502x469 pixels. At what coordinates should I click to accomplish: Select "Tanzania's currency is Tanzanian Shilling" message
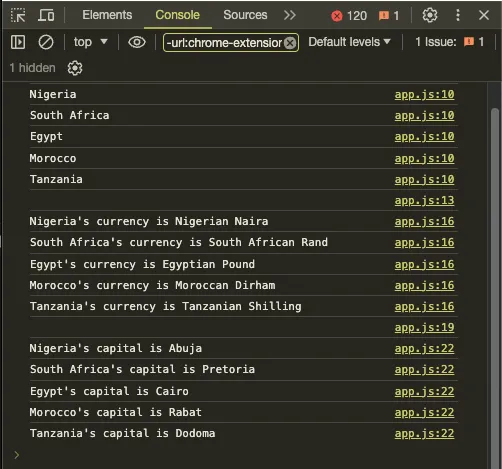(x=166, y=307)
